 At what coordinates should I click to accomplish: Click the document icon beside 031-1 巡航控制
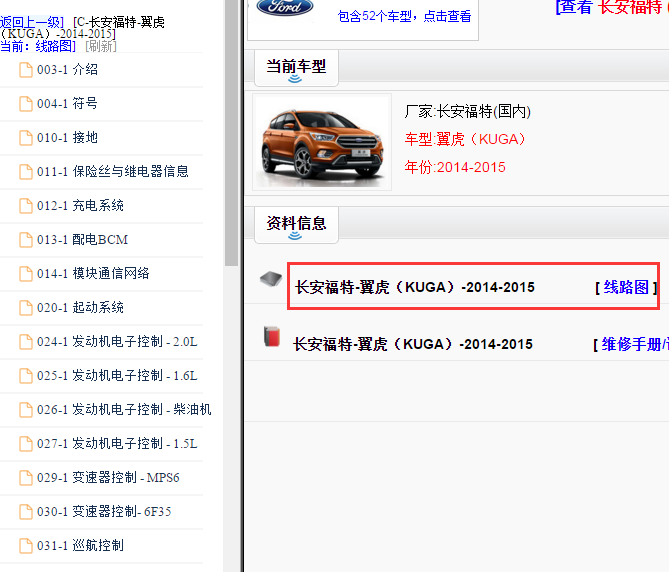(x=26, y=546)
